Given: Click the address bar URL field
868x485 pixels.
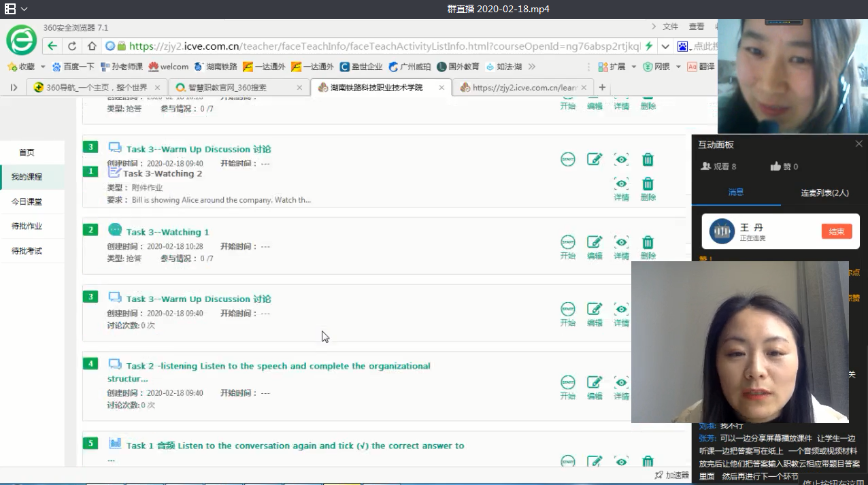Looking at the screenshot, I should tap(384, 46).
